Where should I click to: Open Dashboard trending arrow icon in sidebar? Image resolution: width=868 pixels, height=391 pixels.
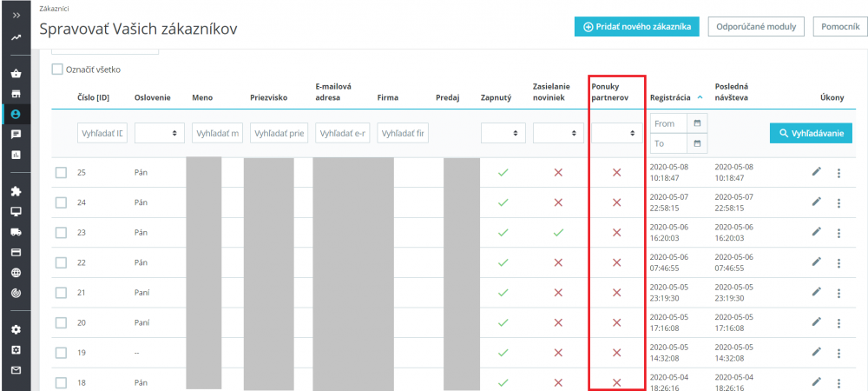(x=16, y=37)
